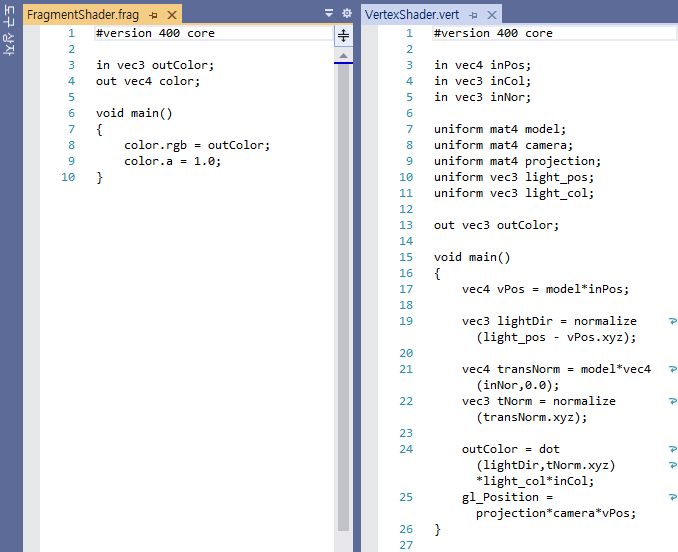Click line number 13 in vertex shader
This screenshot has width=678, height=552.
[x=406, y=225]
